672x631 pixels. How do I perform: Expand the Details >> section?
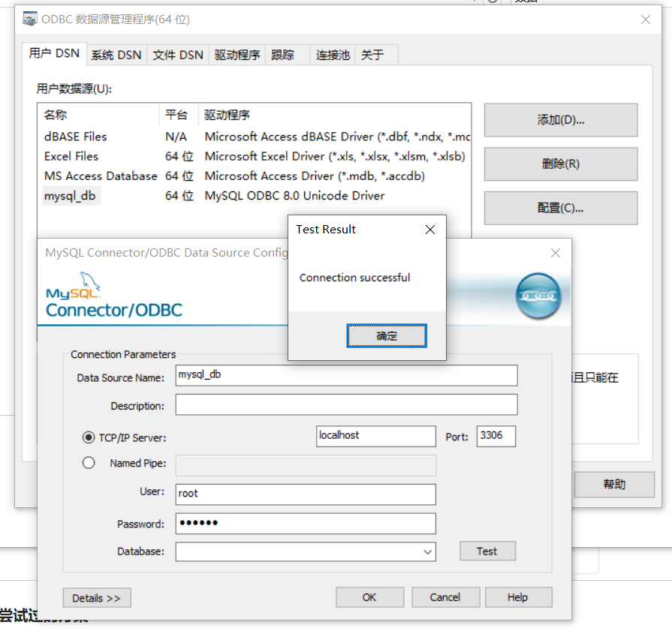[97, 598]
